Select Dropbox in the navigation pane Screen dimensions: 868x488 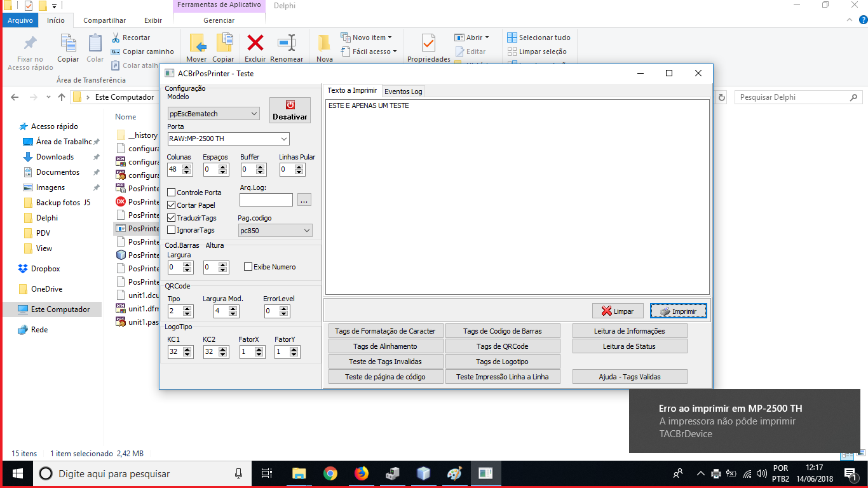[46, 269]
